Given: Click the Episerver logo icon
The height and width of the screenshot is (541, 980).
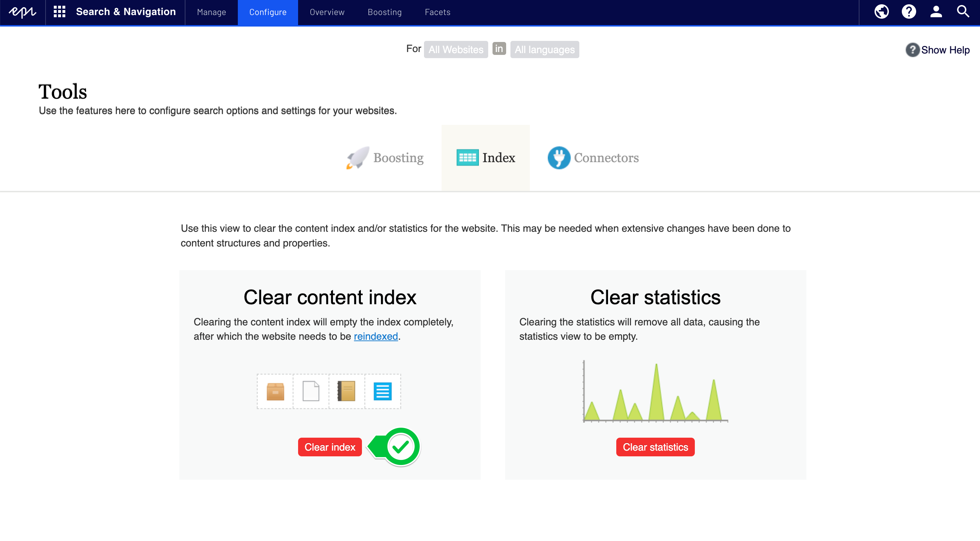Looking at the screenshot, I should (x=23, y=12).
